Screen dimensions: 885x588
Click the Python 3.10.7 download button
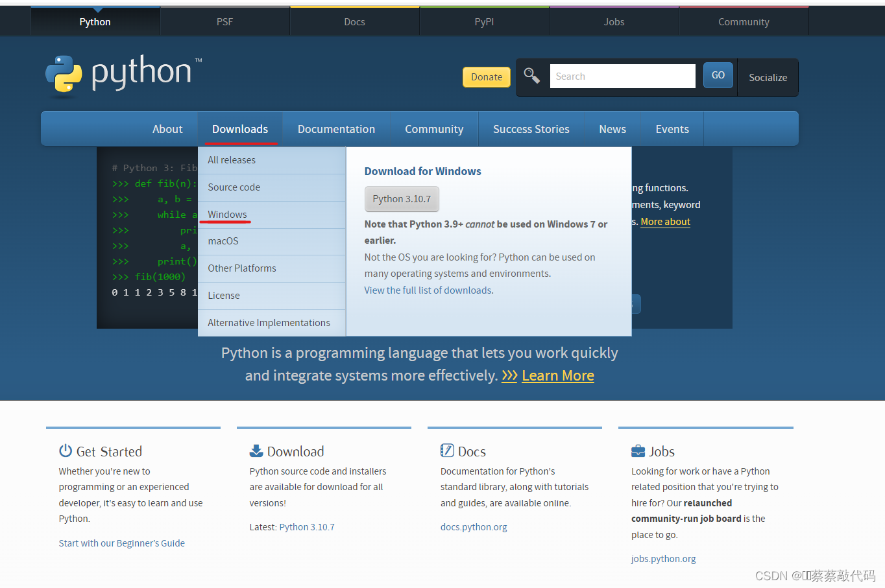coord(402,199)
